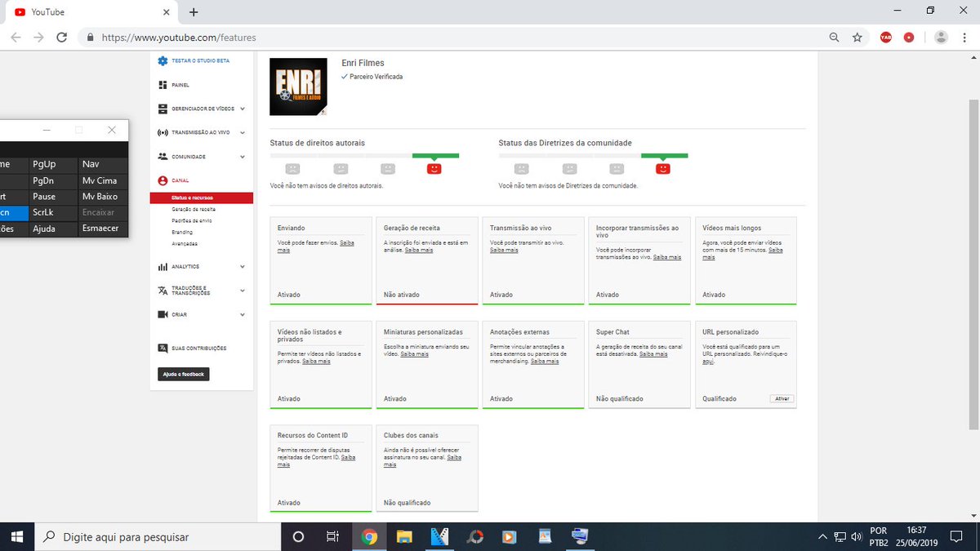The height and width of the screenshot is (551, 980).
Task: Click the copyright status green progress segment
Action: pos(435,155)
